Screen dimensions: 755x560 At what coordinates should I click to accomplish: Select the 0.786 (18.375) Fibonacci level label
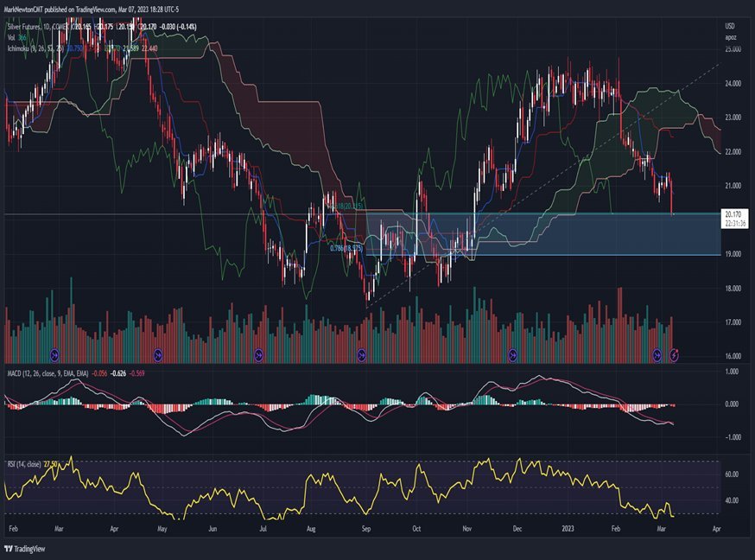pos(352,248)
